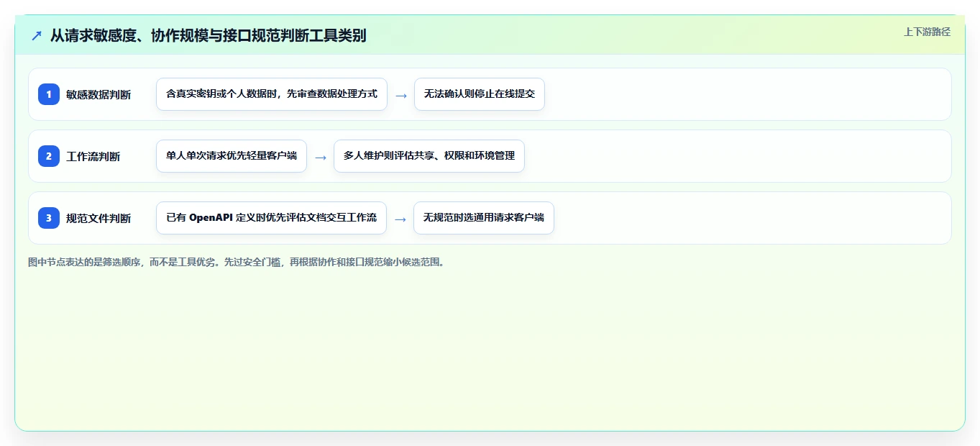The width and height of the screenshot is (980, 446).
Task: Click the title 从请求敏感度、协作规模与接口规范判断工具类别
Action: click(x=208, y=35)
